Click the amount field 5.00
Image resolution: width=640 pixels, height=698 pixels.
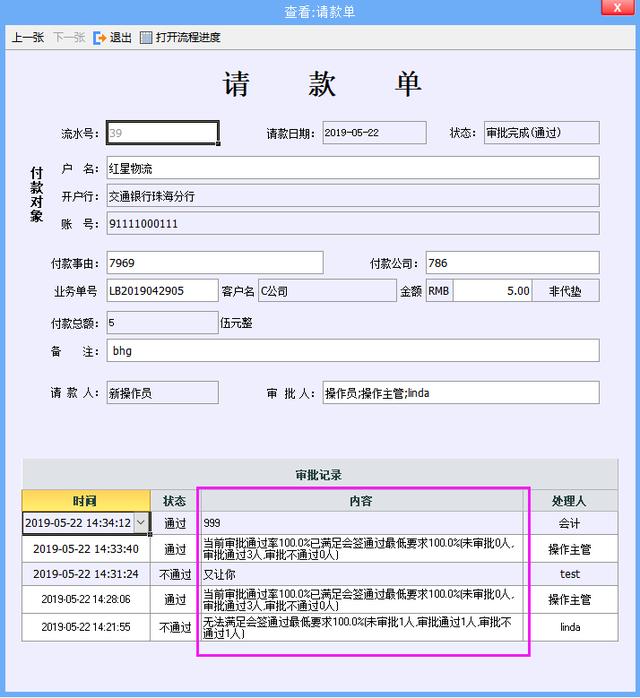pyautogui.click(x=493, y=291)
